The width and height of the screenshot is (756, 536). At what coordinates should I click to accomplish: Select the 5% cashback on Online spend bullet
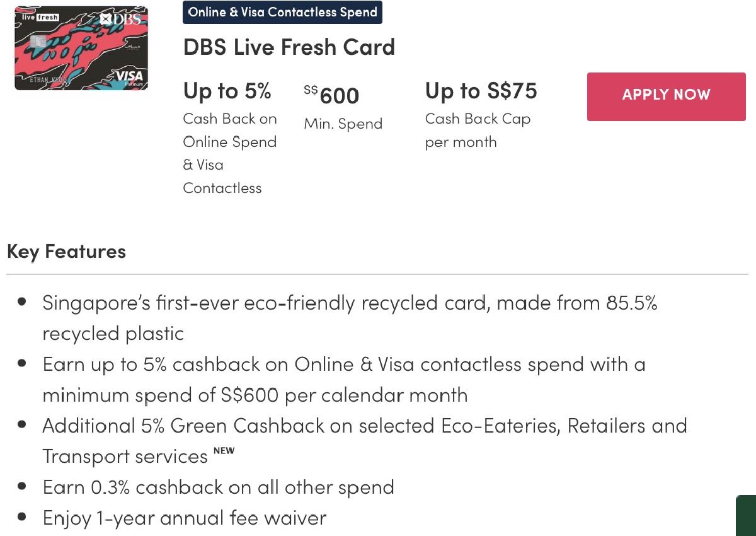point(343,364)
